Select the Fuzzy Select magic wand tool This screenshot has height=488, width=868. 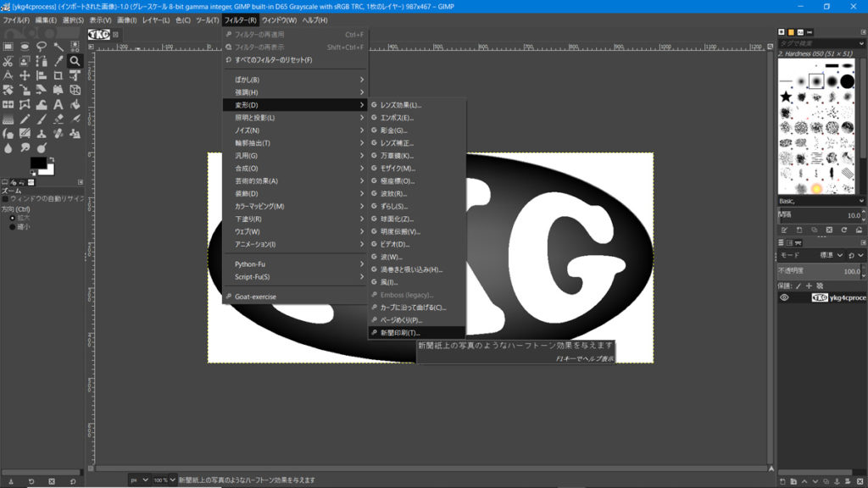[x=58, y=47]
